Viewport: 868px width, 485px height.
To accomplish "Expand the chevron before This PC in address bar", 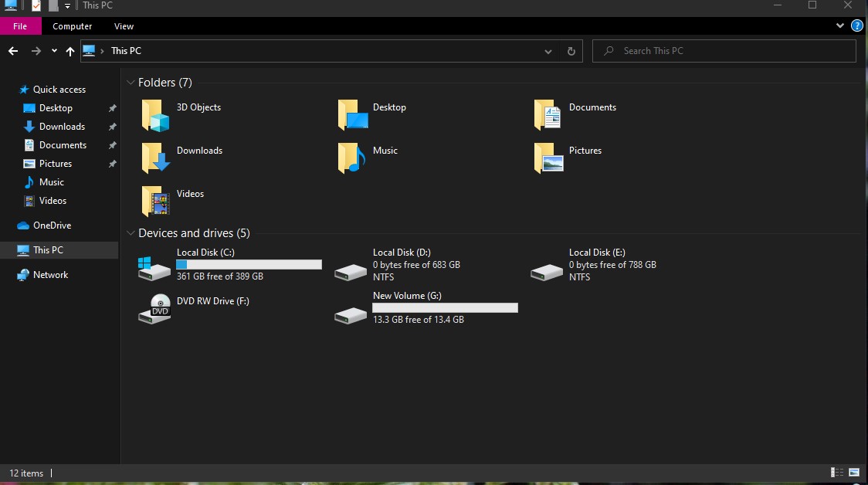I will [x=102, y=51].
